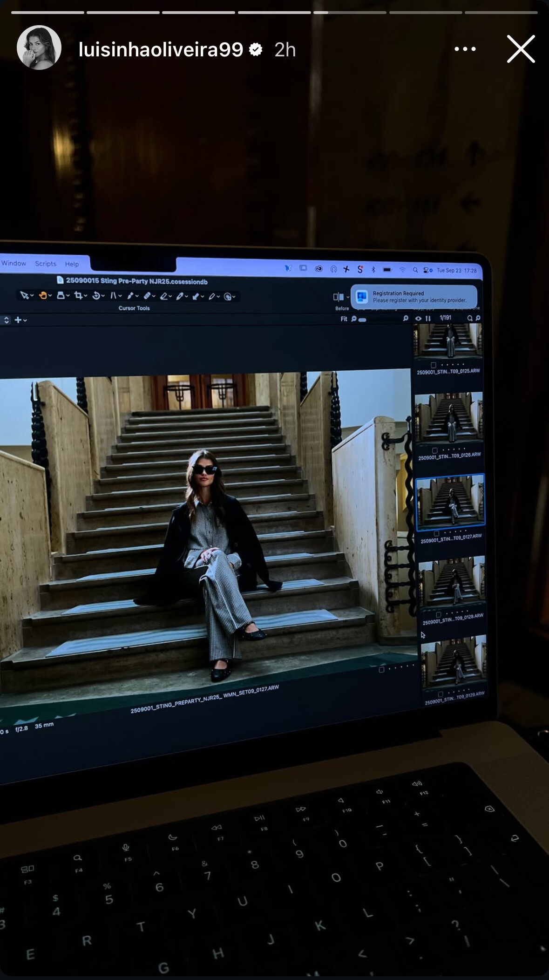This screenshot has height=980, width=549.
Task: Click the Before label under compare icon
Action: tap(342, 308)
